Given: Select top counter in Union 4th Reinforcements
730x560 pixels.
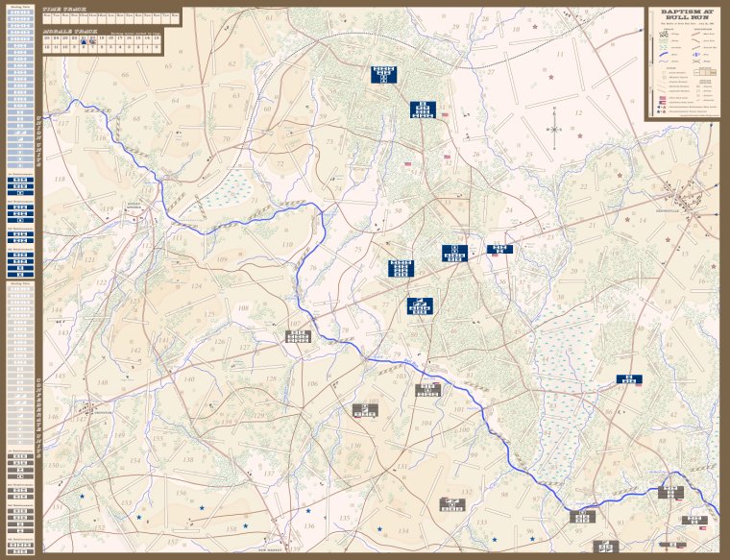Looking at the screenshot, I should [x=20, y=256].
